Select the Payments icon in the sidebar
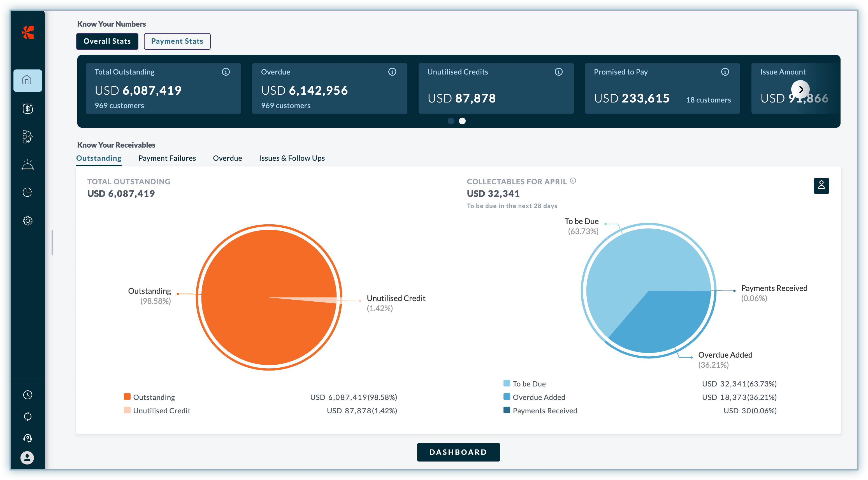Viewport: 868px width, 480px height. pyautogui.click(x=27, y=108)
